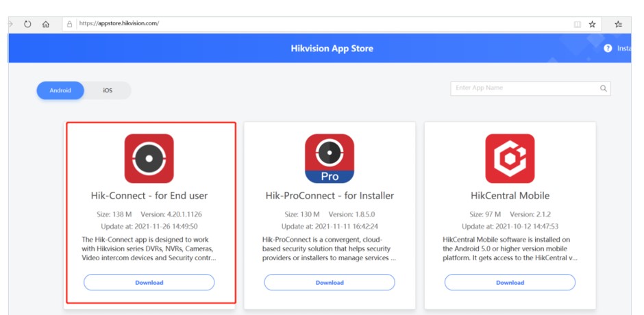Switch to the Android tab
Viewport: 644px width, 315px height.
point(60,90)
